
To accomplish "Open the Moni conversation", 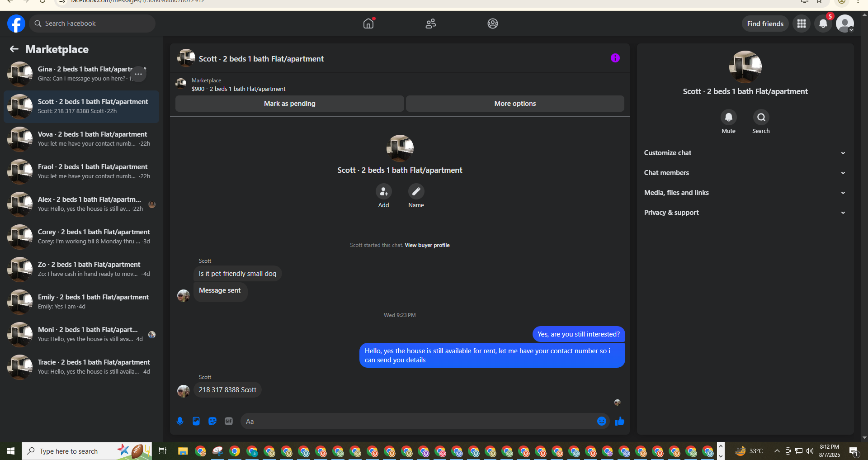I will pyautogui.click(x=81, y=334).
